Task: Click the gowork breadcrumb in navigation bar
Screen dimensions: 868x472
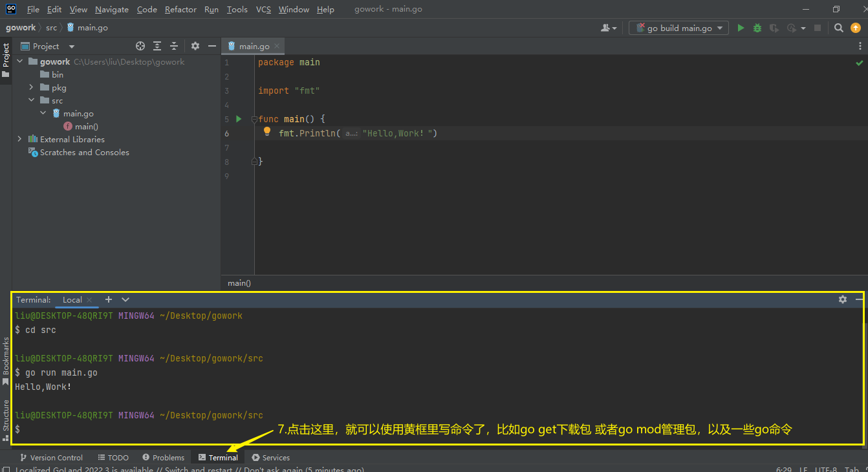Action: tap(21, 28)
